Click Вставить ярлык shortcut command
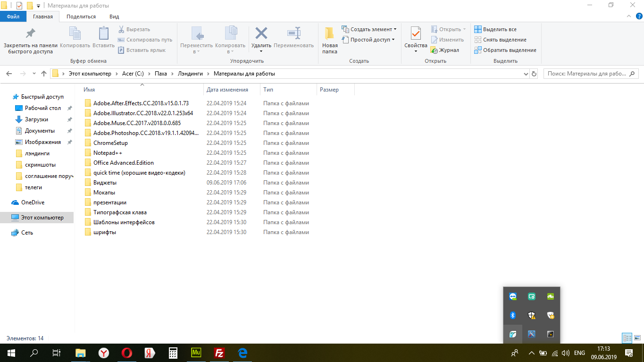Image resolution: width=644 pixels, height=362 pixels. pos(142,50)
